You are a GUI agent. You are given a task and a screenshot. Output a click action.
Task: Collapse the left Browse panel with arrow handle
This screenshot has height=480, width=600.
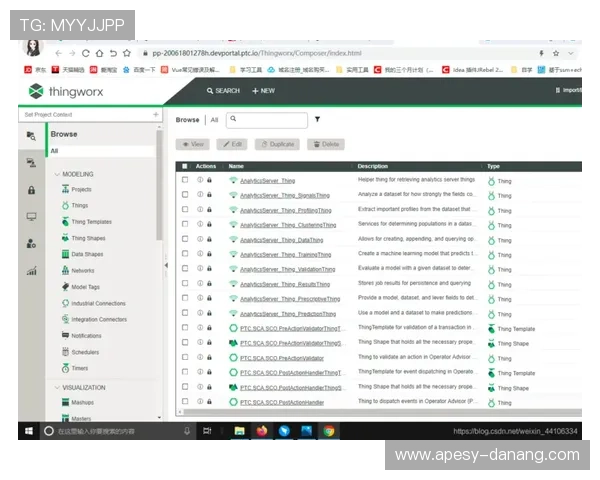tap(166, 265)
